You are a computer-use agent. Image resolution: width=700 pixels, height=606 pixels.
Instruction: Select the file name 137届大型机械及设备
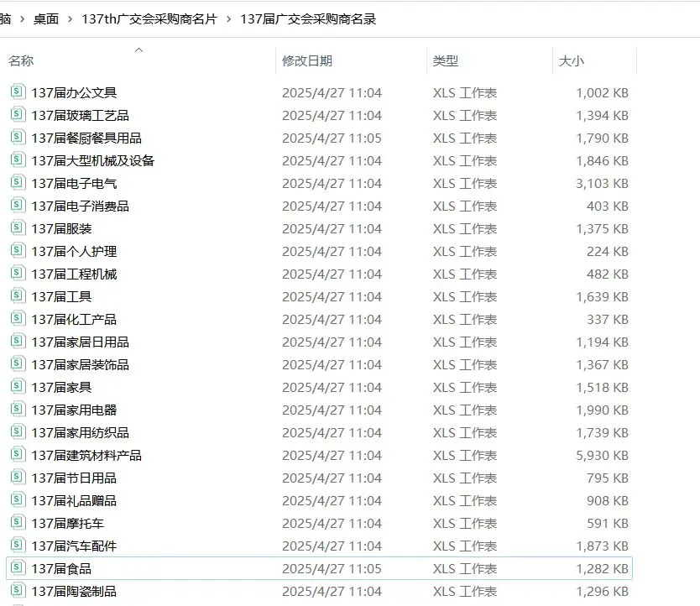coord(93,161)
